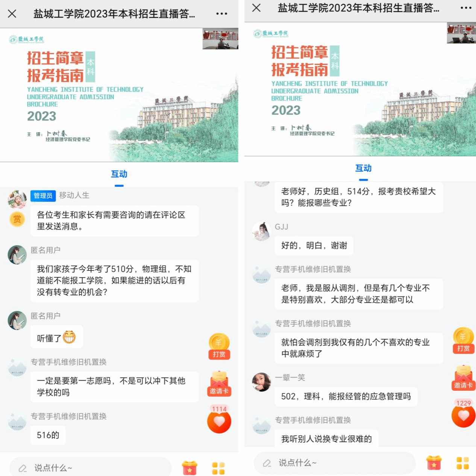Open the small presenter video thumbnail in left screen
The width and height of the screenshot is (476, 476).
click(x=220, y=39)
